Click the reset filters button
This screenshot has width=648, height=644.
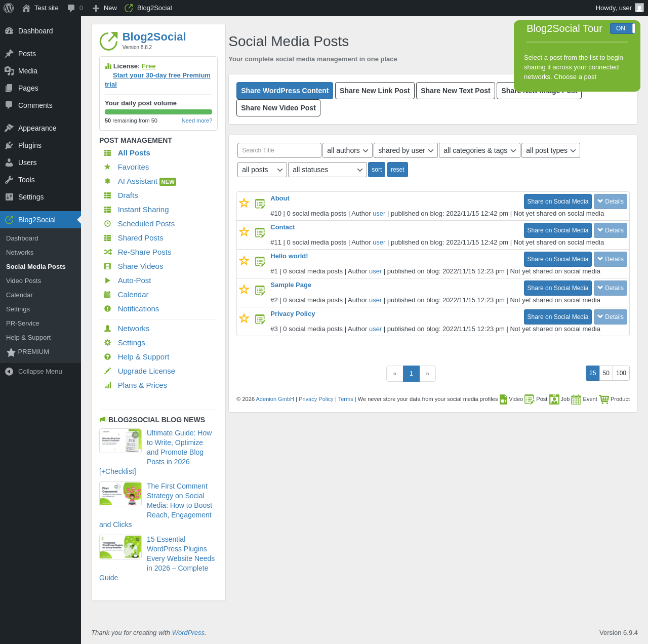point(397,170)
